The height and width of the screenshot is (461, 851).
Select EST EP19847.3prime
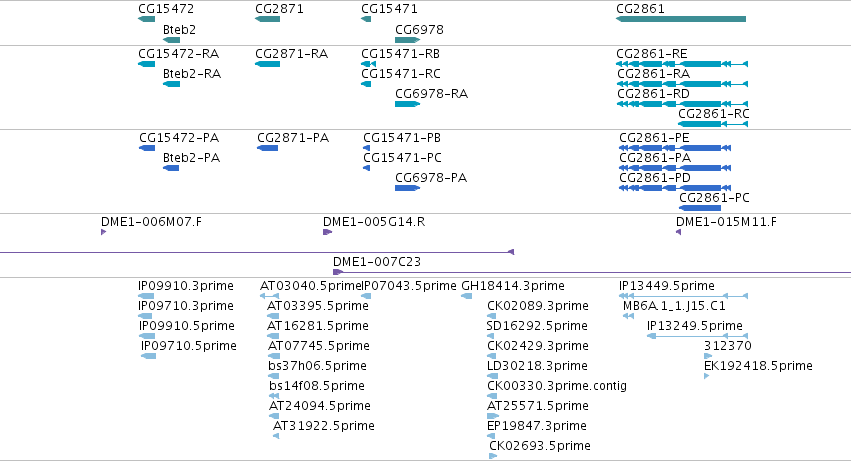click(x=491, y=437)
